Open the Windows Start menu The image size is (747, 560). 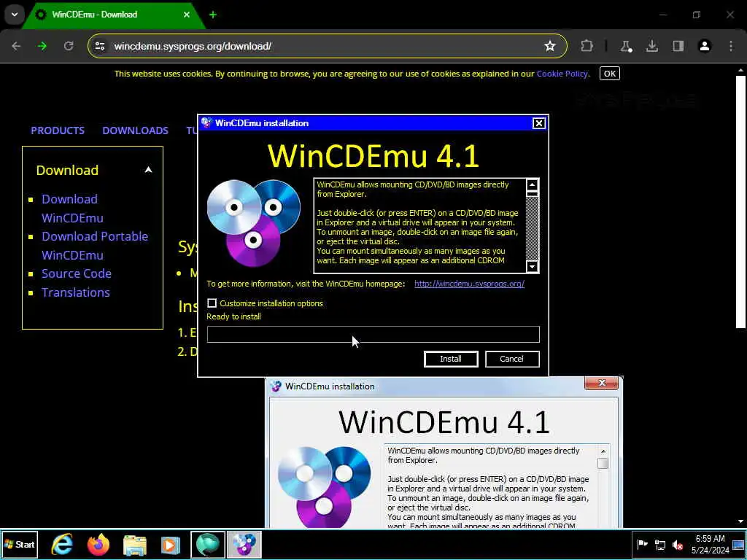click(19, 545)
